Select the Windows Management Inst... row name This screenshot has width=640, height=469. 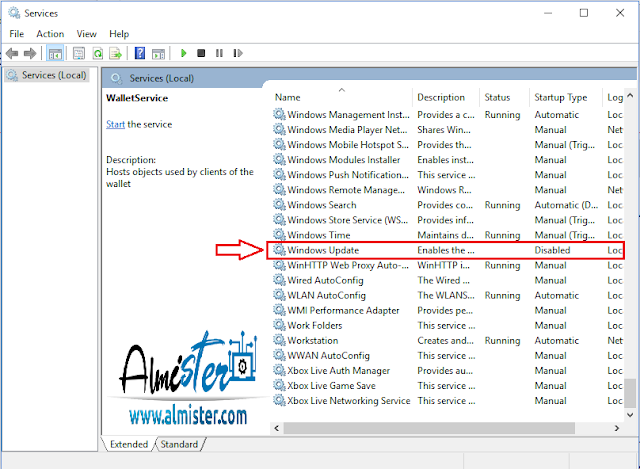[x=348, y=115]
